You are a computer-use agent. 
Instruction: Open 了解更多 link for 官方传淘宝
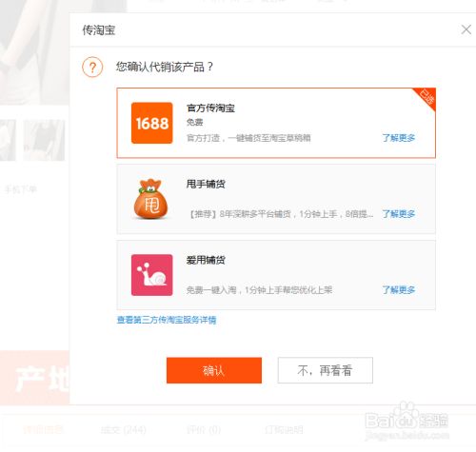pyautogui.click(x=399, y=138)
